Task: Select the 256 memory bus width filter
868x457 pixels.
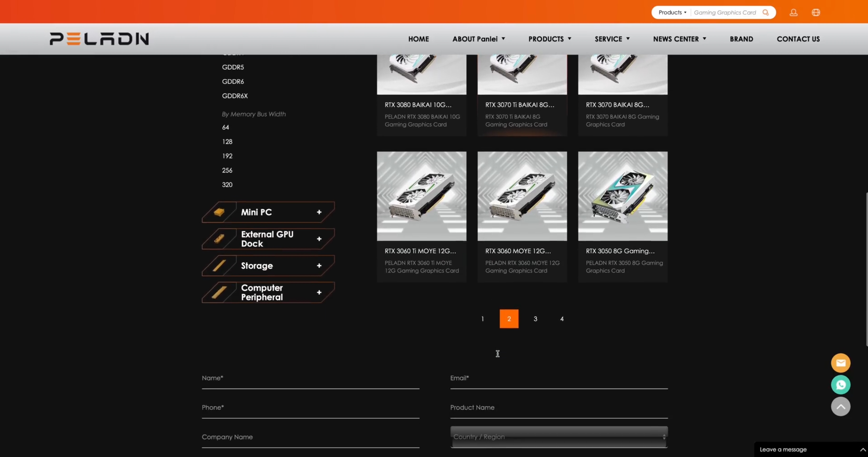Action: point(227,170)
